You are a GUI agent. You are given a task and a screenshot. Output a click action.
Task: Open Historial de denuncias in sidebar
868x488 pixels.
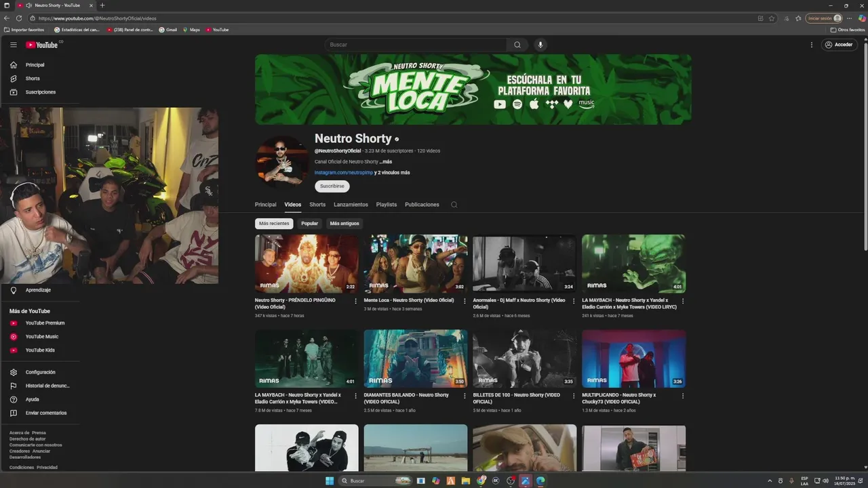pyautogui.click(x=41, y=386)
